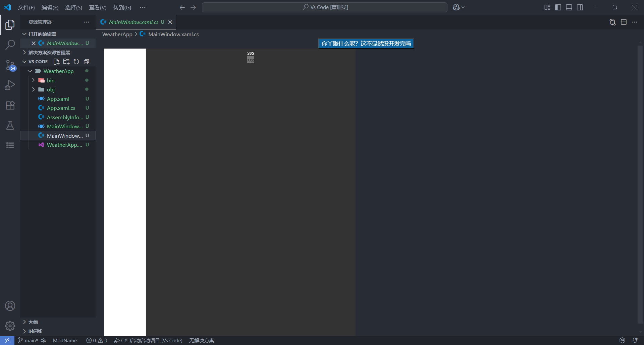Click the 你丫瞅什么呢 blue button
This screenshot has width=644, height=345.
click(x=366, y=44)
